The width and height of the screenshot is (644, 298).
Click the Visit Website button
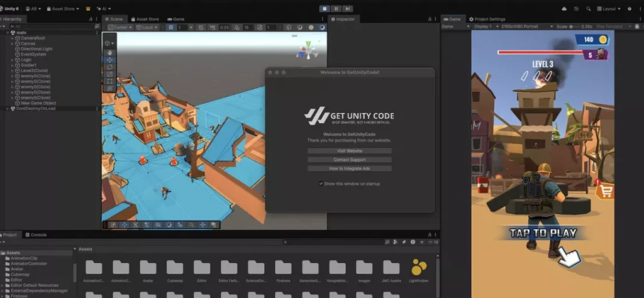click(350, 151)
